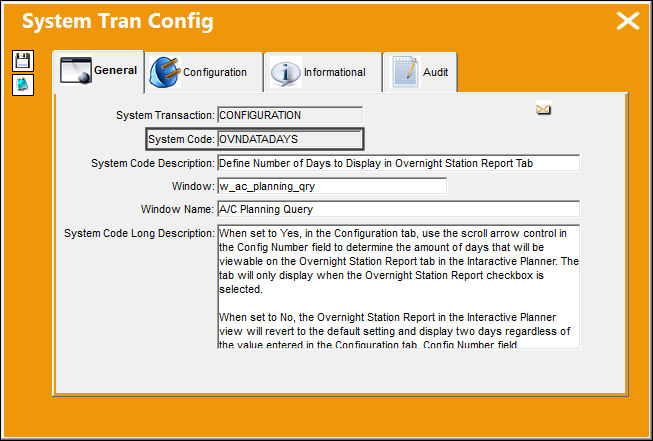
Task: Click the System Code Long Description label
Action: 140,234
